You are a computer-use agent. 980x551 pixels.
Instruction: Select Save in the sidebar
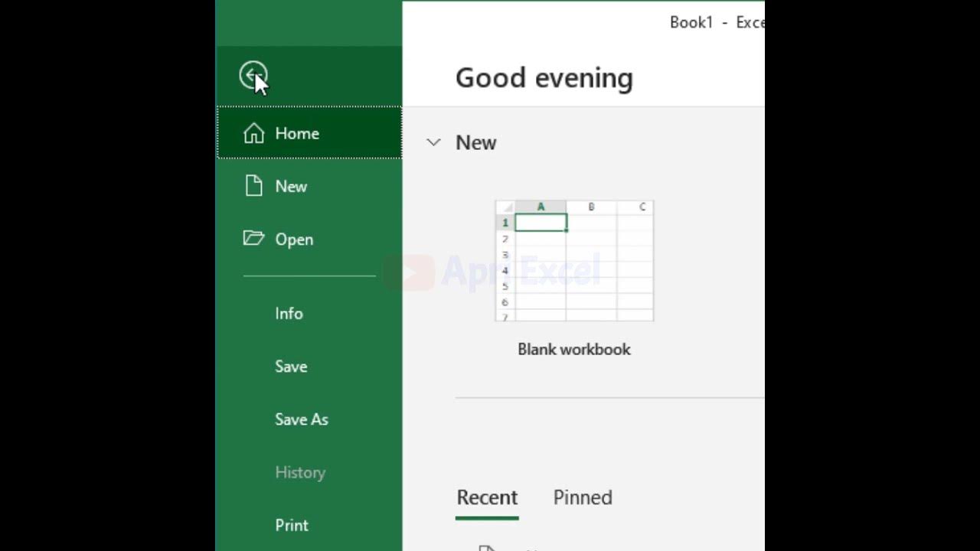pyautogui.click(x=291, y=367)
